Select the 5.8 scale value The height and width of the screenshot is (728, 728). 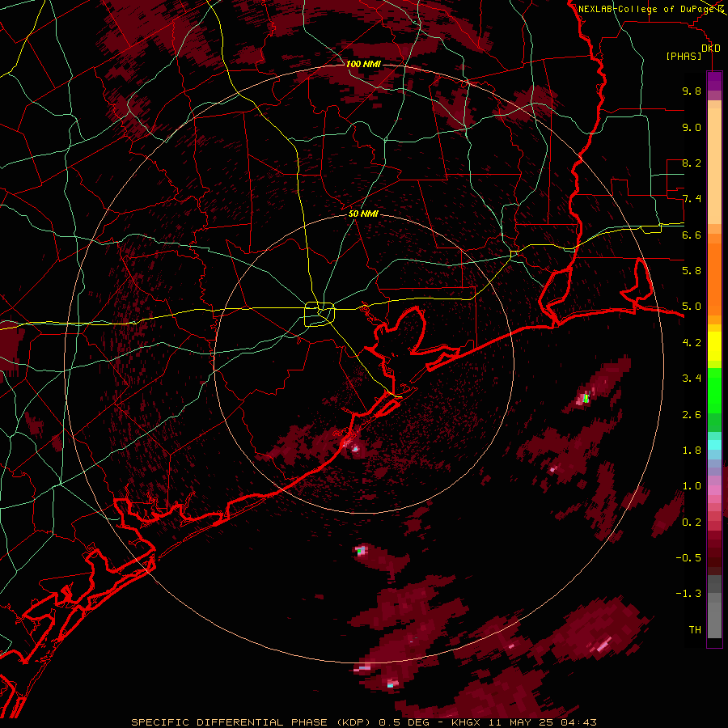pos(692,271)
